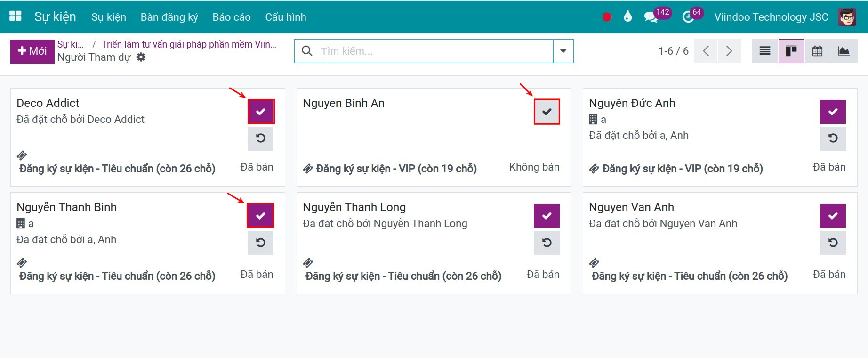Click ticket icon on Nguyen Binh An card

click(x=308, y=169)
